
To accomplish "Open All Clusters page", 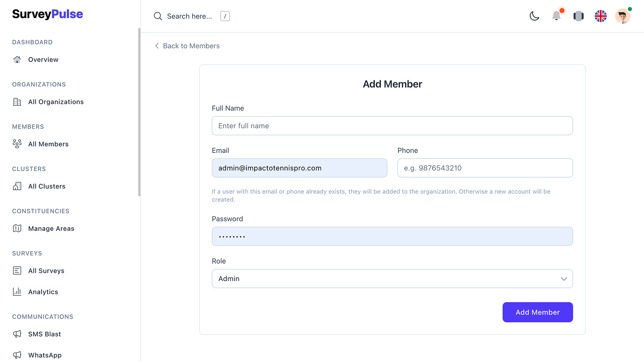I will pyautogui.click(x=47, y=186).
